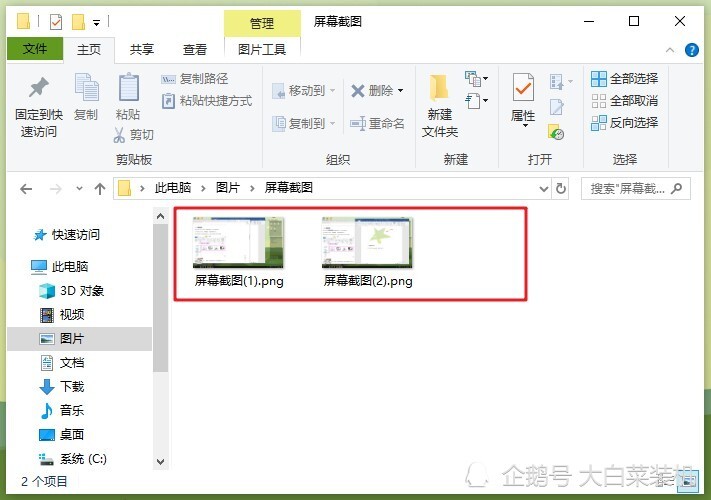
Task: Collapse the ribbon with the chevron
Action: point(670,50)
